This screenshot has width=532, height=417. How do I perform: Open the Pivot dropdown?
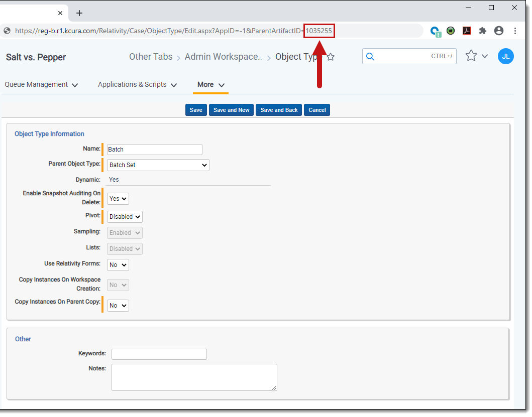point(125,217)
